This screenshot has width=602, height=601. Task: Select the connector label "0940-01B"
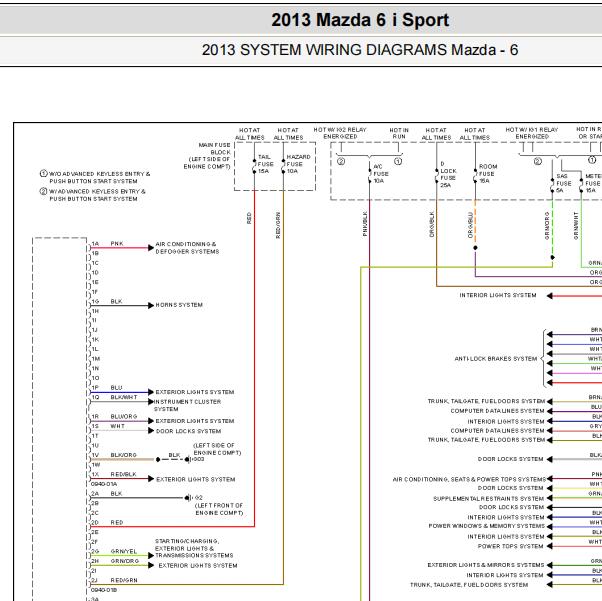coord(104,590)
